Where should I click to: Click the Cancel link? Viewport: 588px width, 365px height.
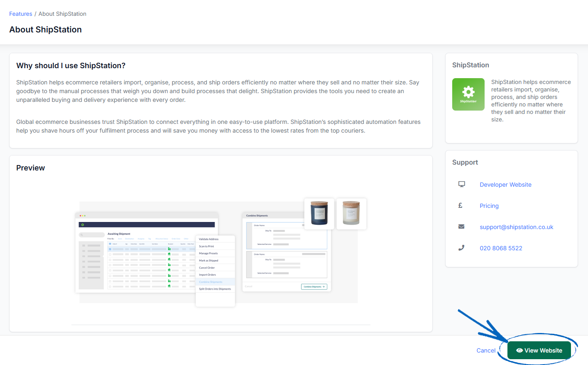pyautogui.click(x=486, y=350)
